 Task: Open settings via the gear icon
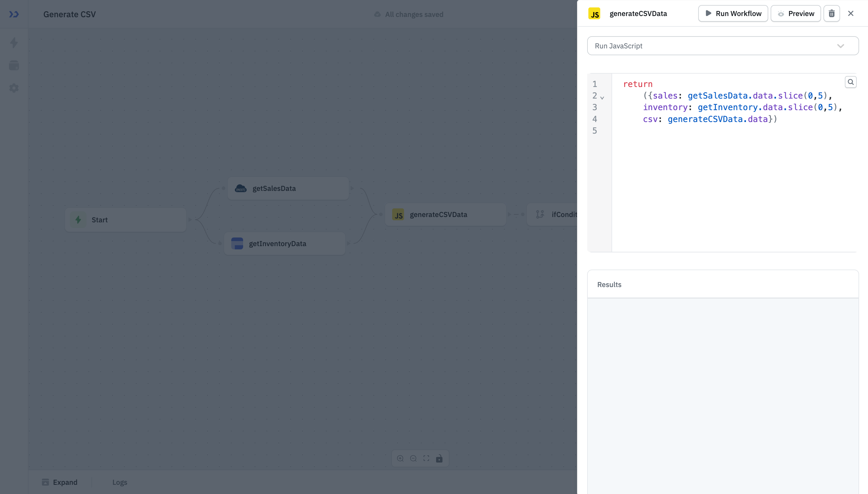pyautogui.click(x=14, y=88)
